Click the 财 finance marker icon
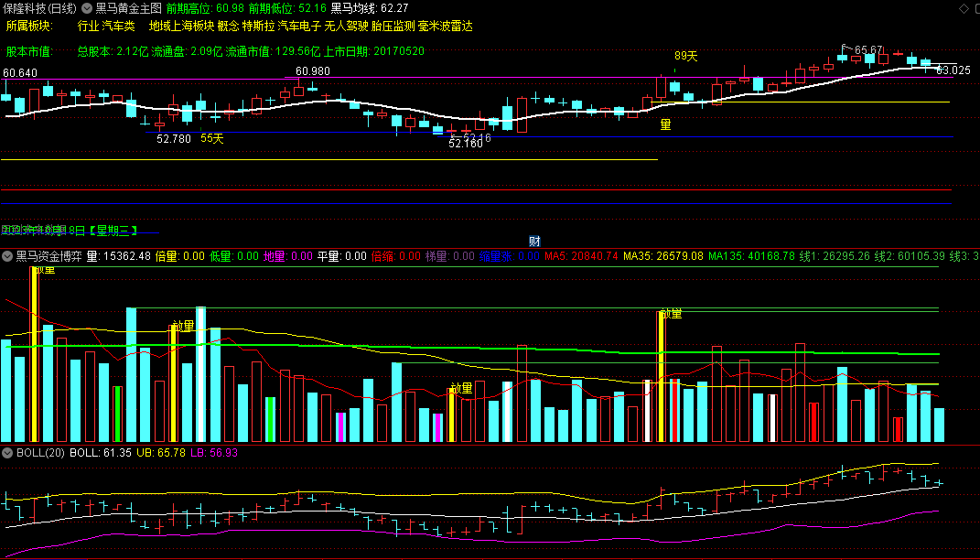This screenshot has height=560, width=980. click(x=534, y=242)
